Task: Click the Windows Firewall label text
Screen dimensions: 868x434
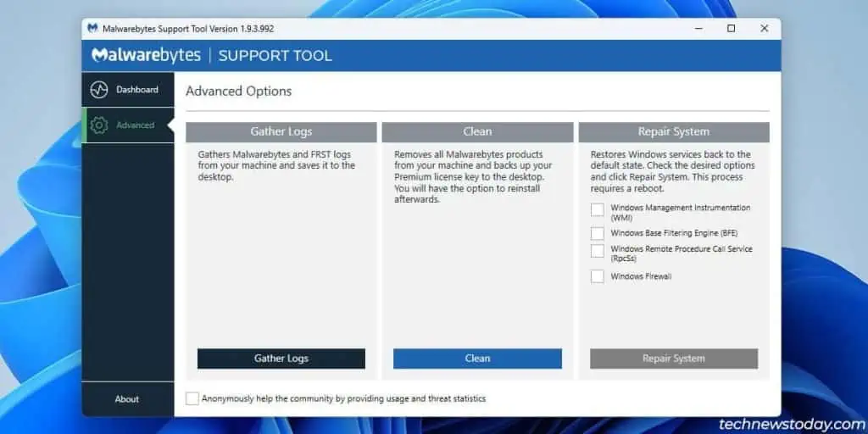Action: point(641,276)
